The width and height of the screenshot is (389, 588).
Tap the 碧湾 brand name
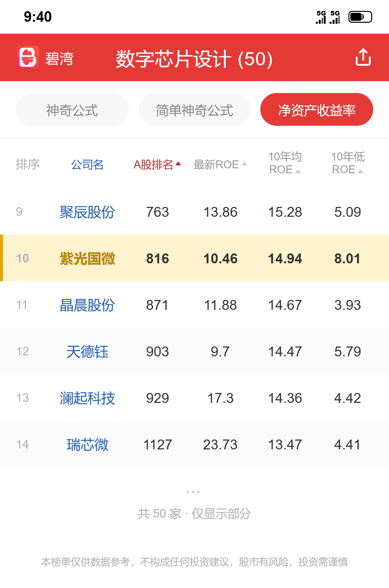(59, 59)
